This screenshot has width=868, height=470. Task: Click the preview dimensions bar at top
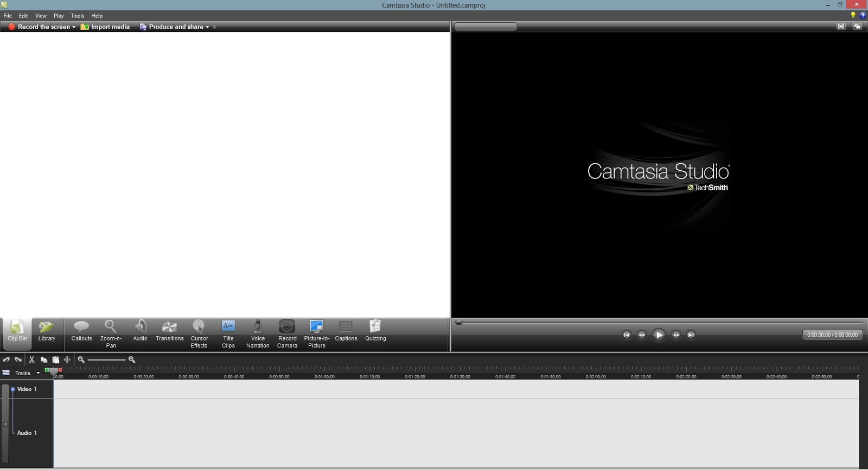(486, 27)
